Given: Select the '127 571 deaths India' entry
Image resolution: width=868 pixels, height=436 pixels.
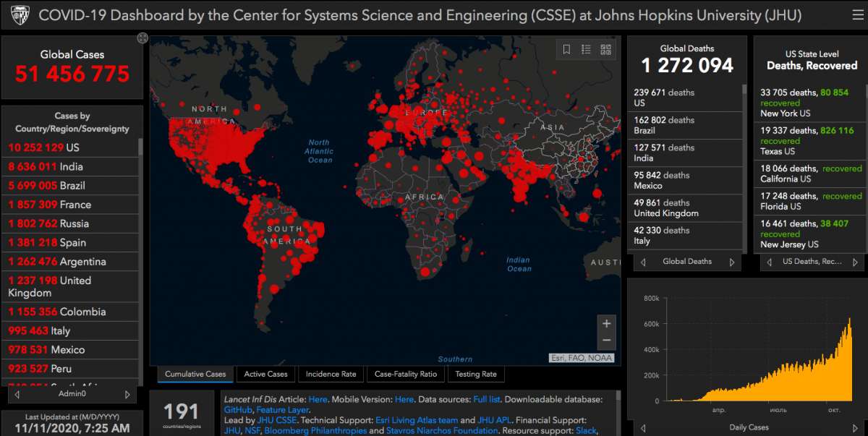Looking at the screenshot, I should pyautogui.click(x=685, y=153).
